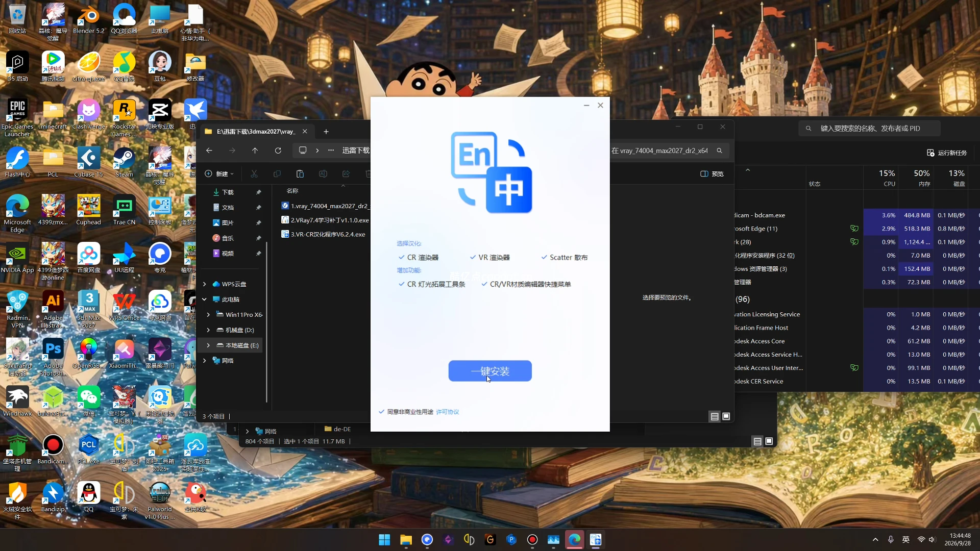
Task: Click the 一键安装 install button
Action: (x=490, y=371)
